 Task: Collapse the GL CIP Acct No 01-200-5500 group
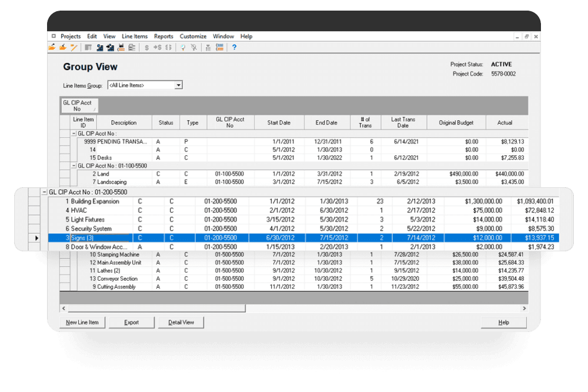click(45, 192)
